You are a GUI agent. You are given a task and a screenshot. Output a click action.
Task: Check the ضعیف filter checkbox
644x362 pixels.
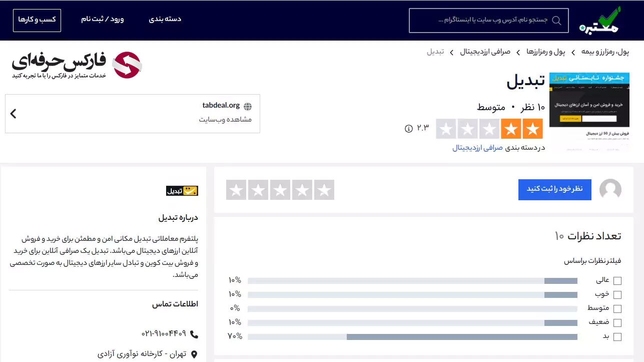point(617,323)
